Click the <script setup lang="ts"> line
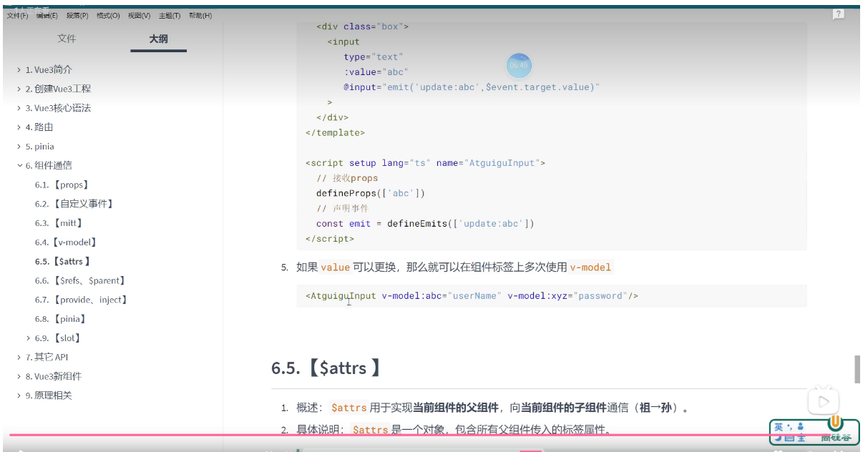The image size is (868, 452). click(425, 163)
